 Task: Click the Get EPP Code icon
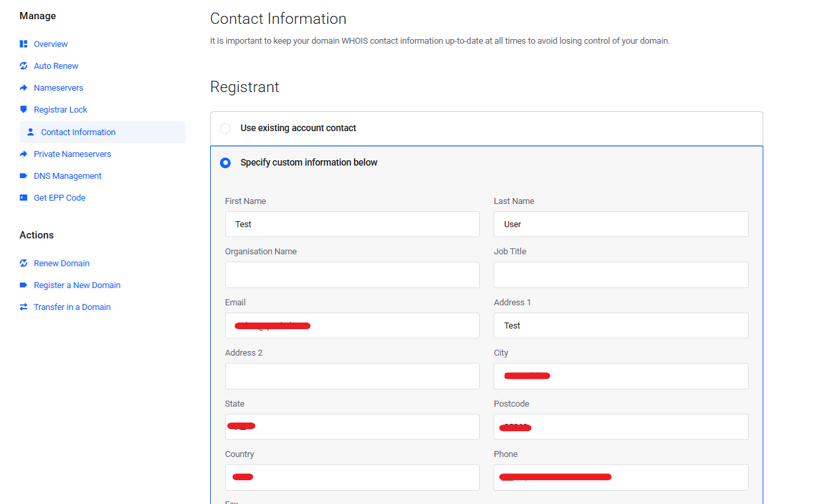(x=24, y=198)
